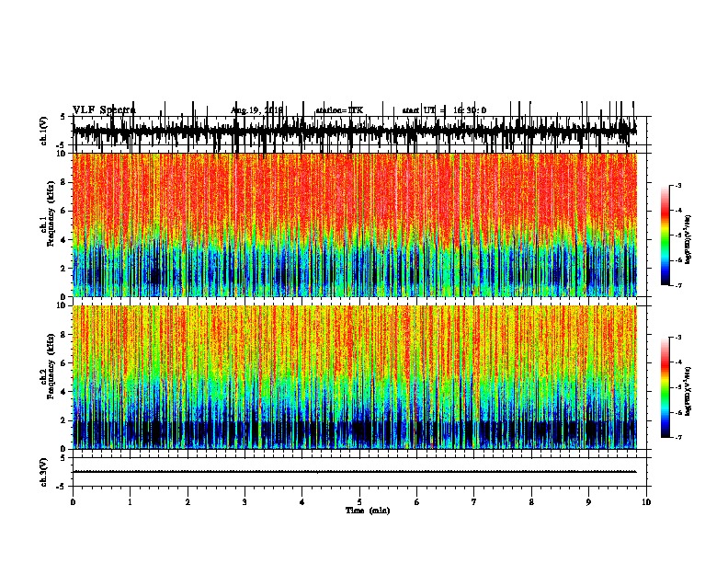This screenshot has width=728, height=563.
Task: Click the time axis tick label '2'
Action: pos(188,502)
